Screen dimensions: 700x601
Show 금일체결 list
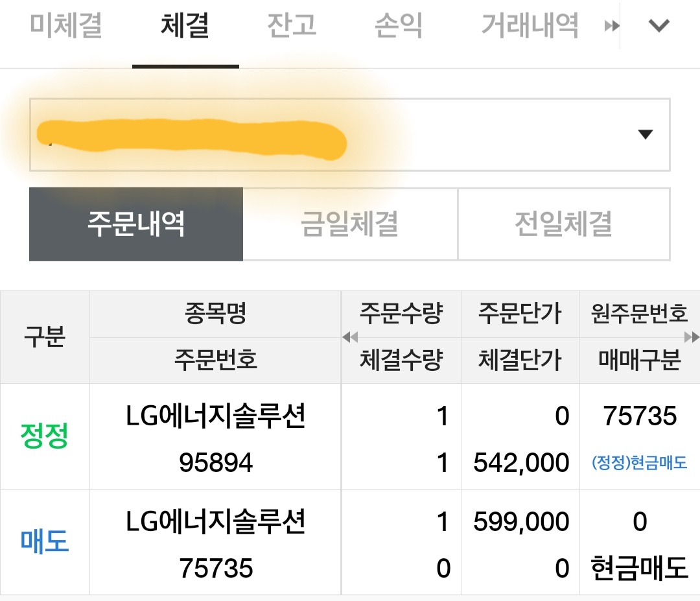(x=350, y=224)
